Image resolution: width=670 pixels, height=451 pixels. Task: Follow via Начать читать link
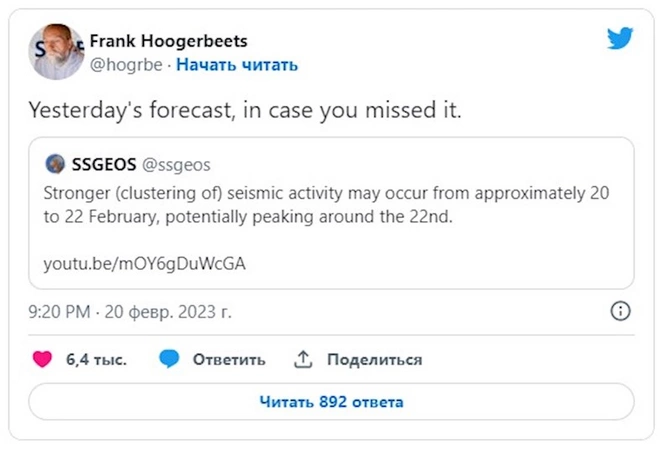pyautogui.click(x=237, y=65)
